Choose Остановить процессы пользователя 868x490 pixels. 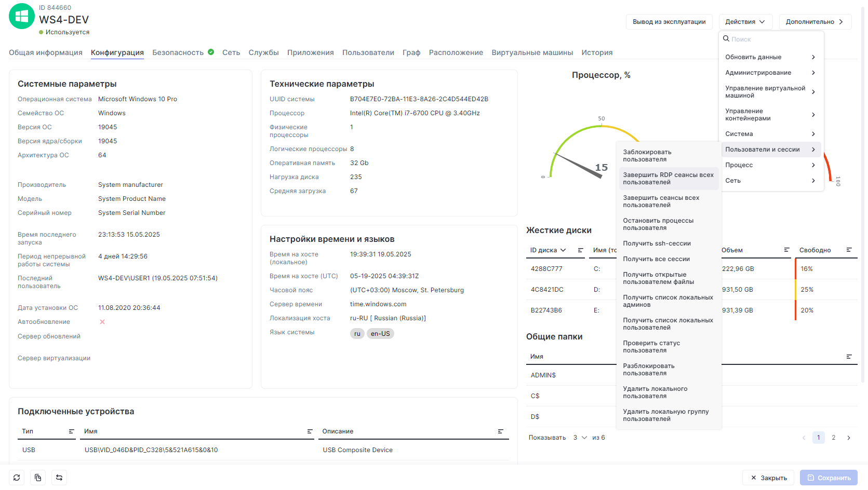pos(669,224)
